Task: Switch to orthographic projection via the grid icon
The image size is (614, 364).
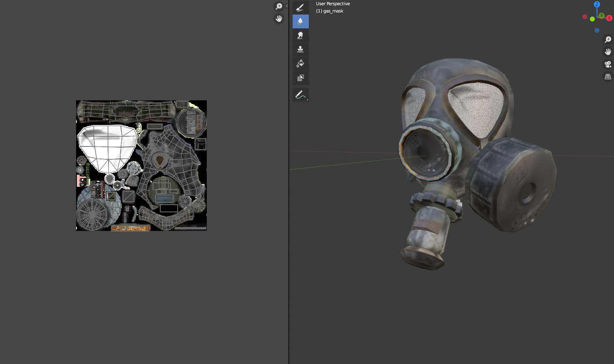Action: (608, 76)
